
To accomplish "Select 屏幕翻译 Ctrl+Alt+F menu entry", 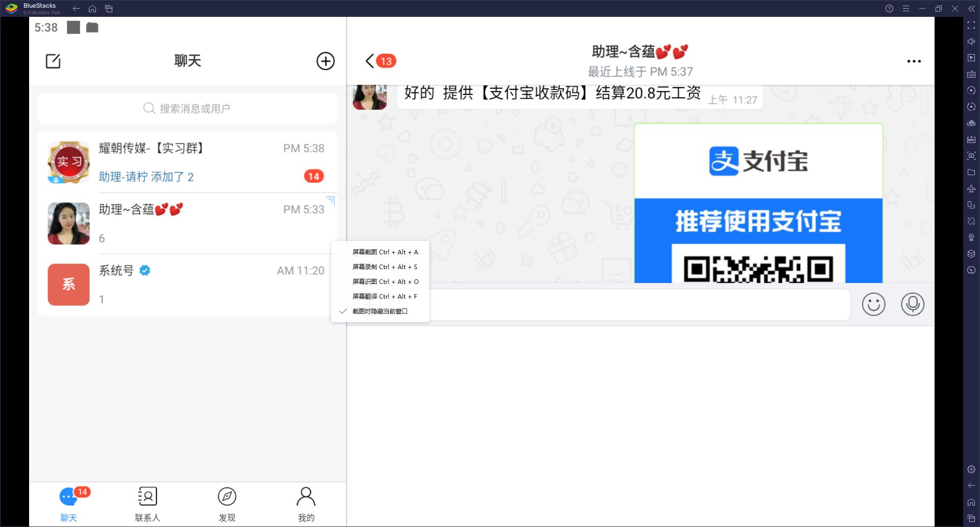I will 380,297.
